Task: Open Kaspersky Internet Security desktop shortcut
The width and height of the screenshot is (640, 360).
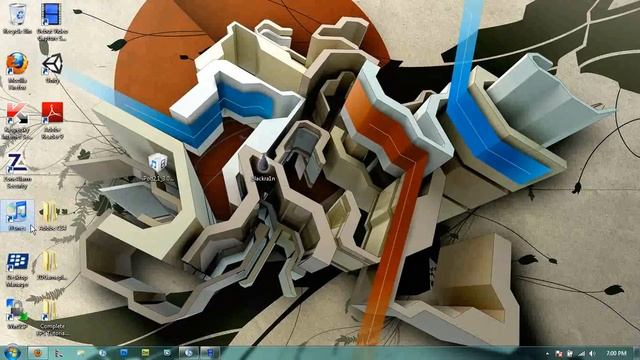Action: [17, 121]
